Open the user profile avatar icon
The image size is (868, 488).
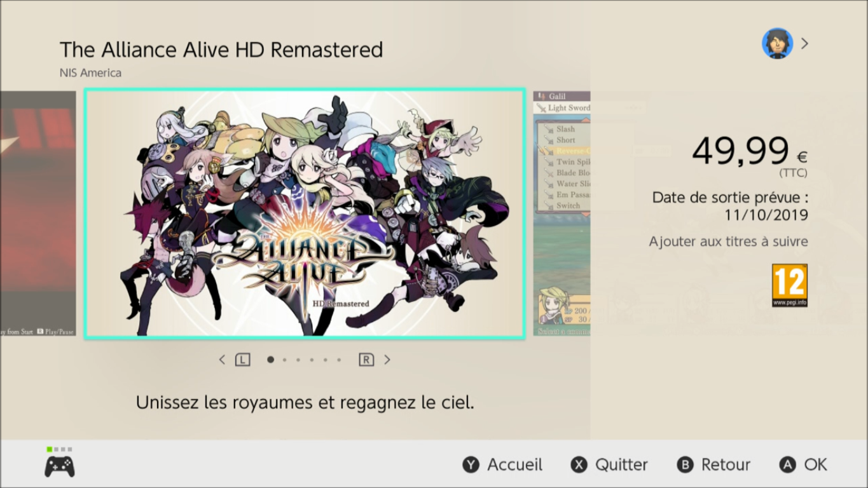click(777, 43)
